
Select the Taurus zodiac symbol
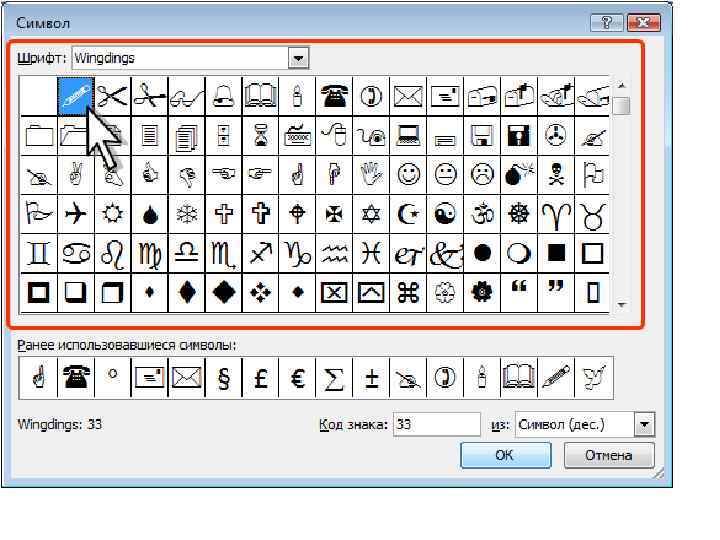592,214
